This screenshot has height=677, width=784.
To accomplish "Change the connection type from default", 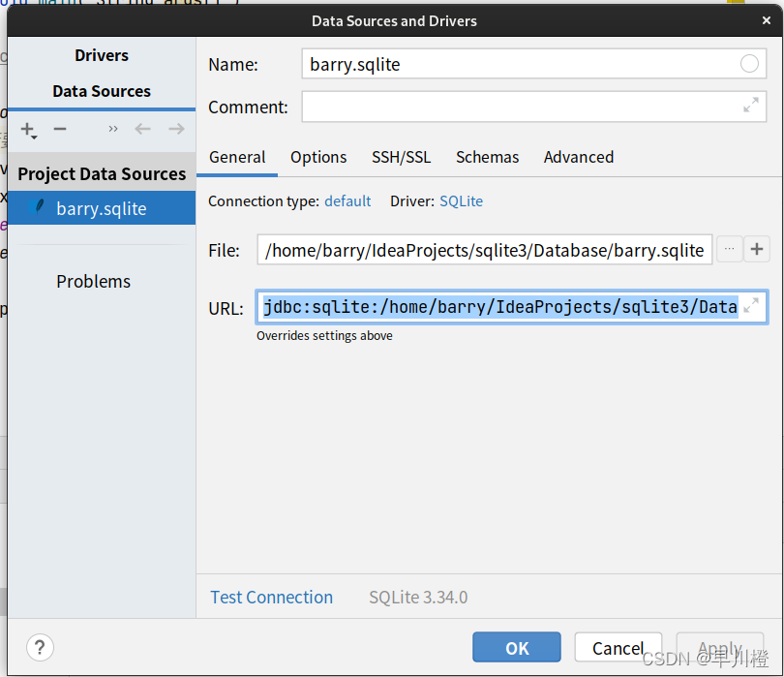I will [x=347, y=201].
